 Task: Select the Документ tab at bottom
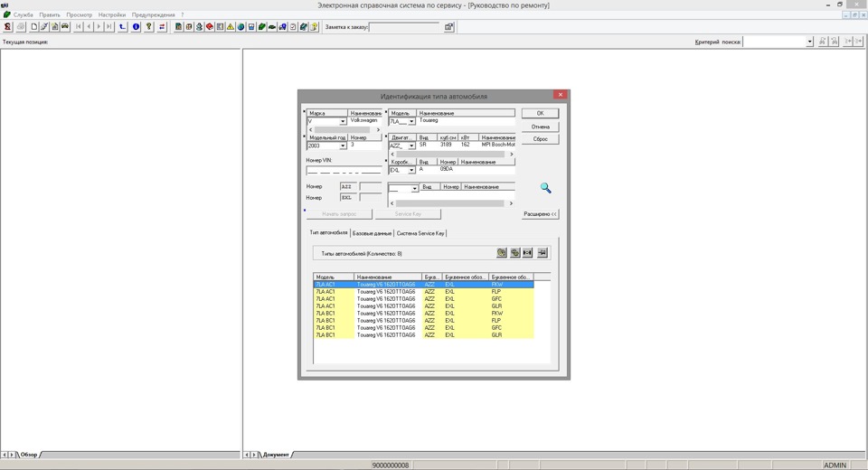(x=276, y=455)
